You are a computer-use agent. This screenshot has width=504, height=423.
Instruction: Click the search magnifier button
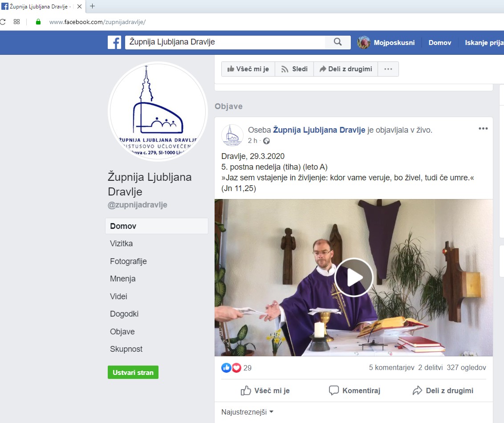(x=337, y=42)
